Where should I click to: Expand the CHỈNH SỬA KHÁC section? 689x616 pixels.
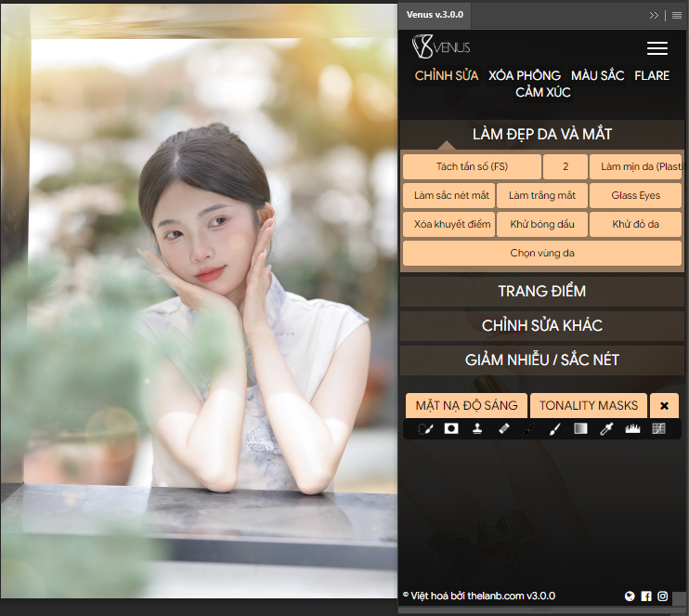point(541,325)
